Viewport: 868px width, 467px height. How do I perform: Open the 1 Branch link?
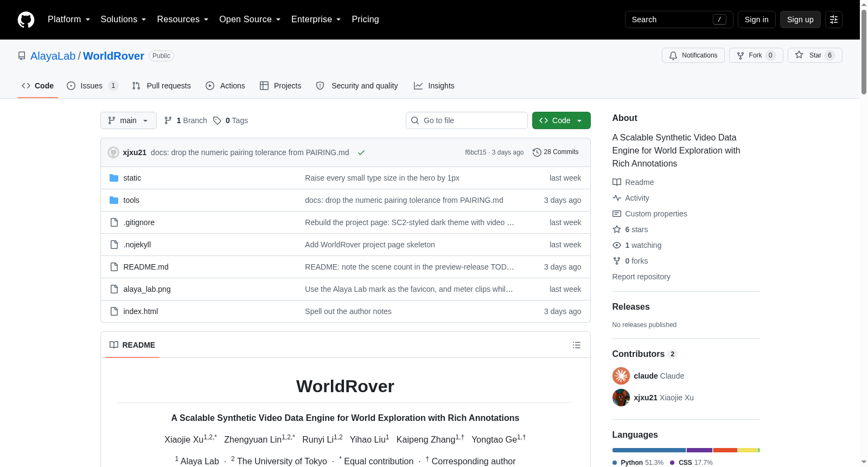click(186, 120)
